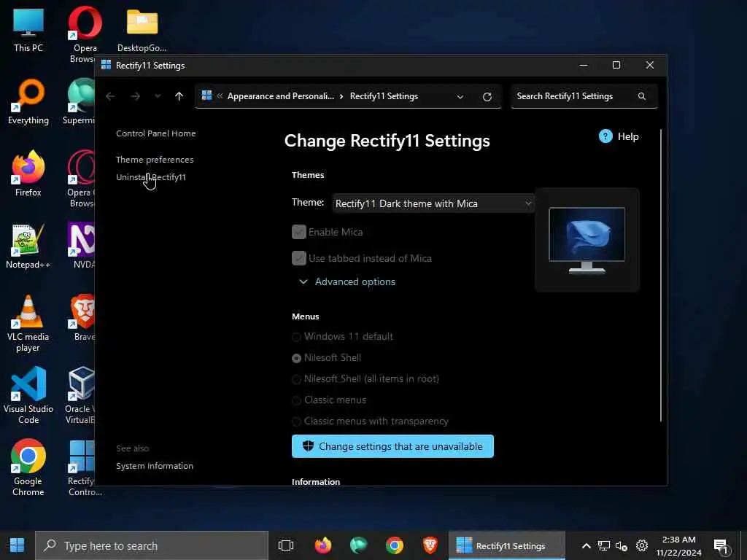Click the taskbar clock and date
This screenshot has width=747, height=560.
(678, 545)
